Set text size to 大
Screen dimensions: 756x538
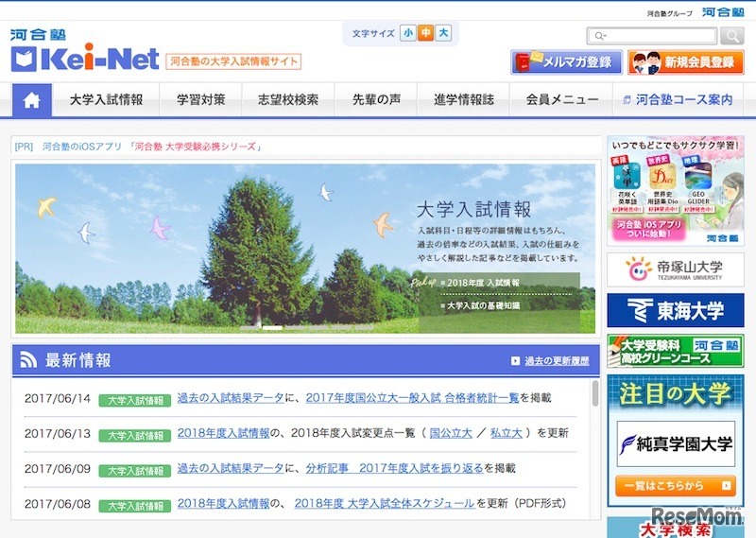click(443, 33)
